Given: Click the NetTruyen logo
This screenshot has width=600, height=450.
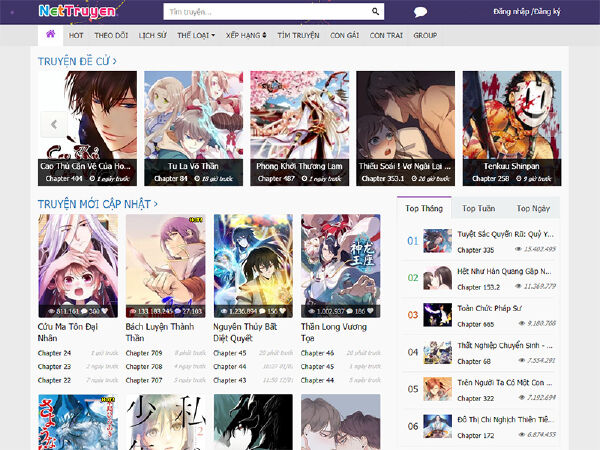Looking at the screenshot, I should pyautogui.click(x=77, y=11).
